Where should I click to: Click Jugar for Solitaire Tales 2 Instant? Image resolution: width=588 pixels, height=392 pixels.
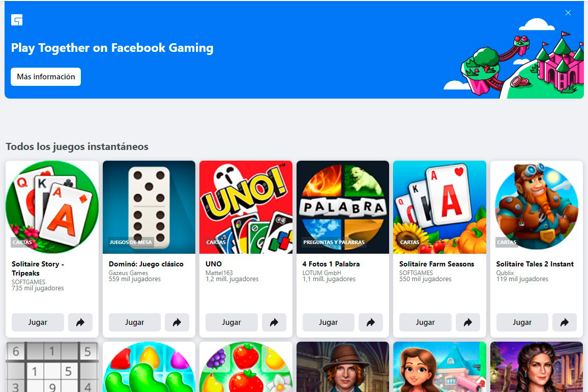point(522,322)
